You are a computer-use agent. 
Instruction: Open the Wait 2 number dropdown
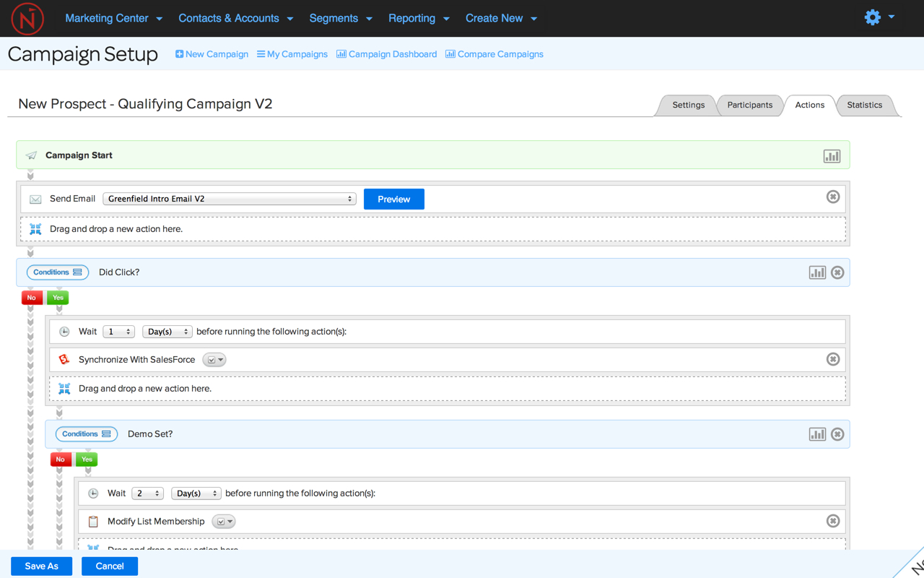pos(147,493)
